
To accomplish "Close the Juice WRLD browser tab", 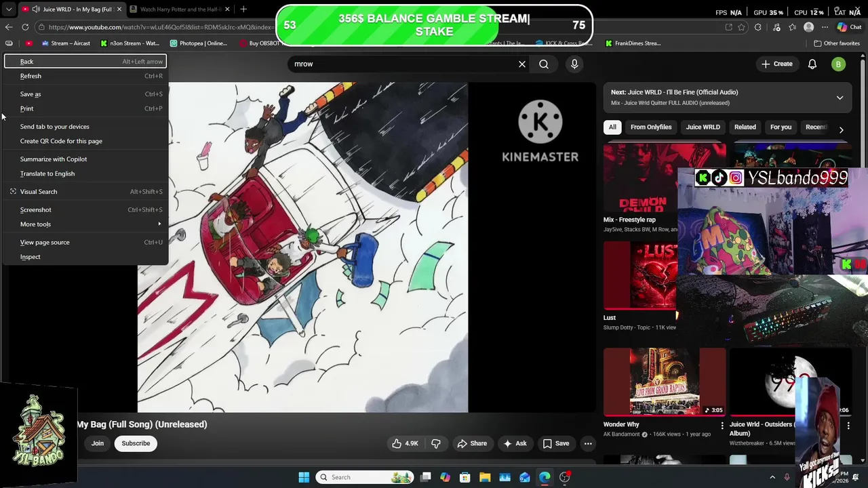I will [119, 9].
